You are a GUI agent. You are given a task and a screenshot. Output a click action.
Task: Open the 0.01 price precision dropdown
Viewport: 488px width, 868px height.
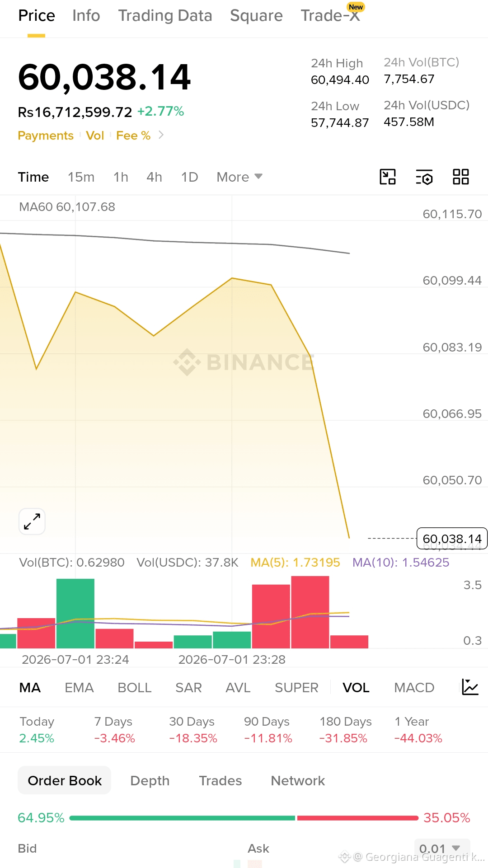point(442,849)
